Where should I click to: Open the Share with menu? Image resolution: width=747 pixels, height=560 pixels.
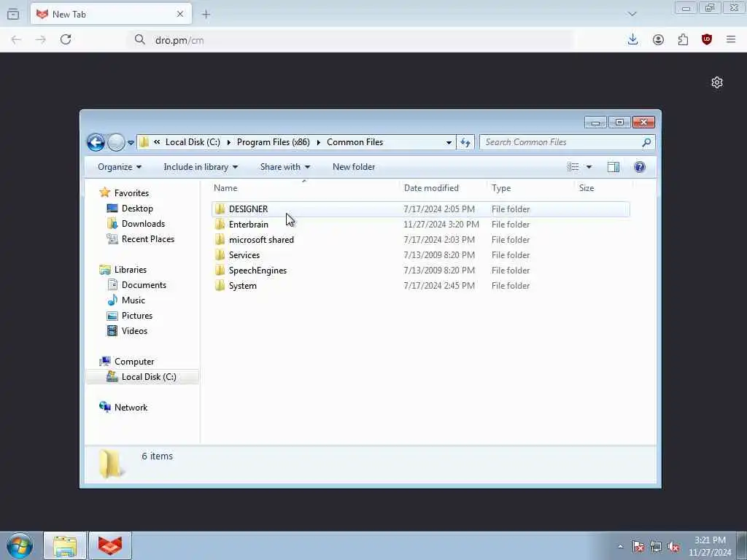click(285, 167)
